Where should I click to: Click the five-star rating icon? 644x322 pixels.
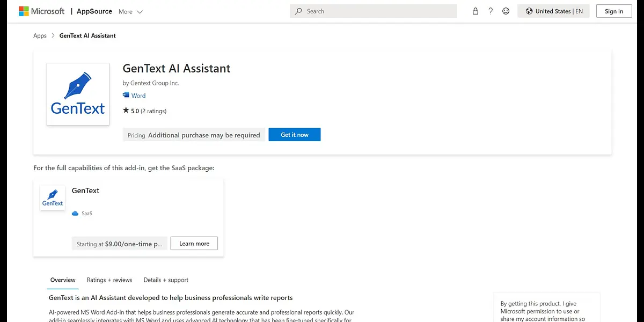click(126, 111)
